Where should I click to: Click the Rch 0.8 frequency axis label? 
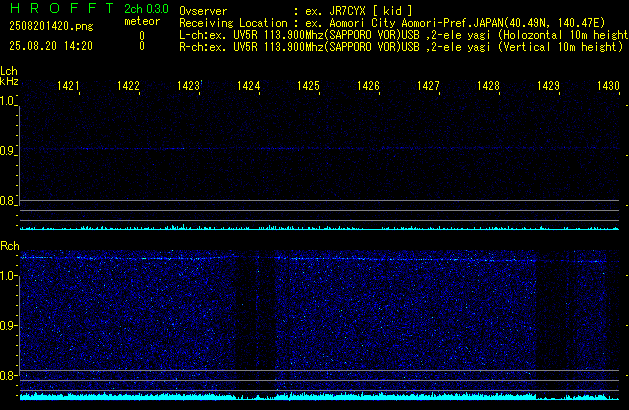click(x=8, y=375)
